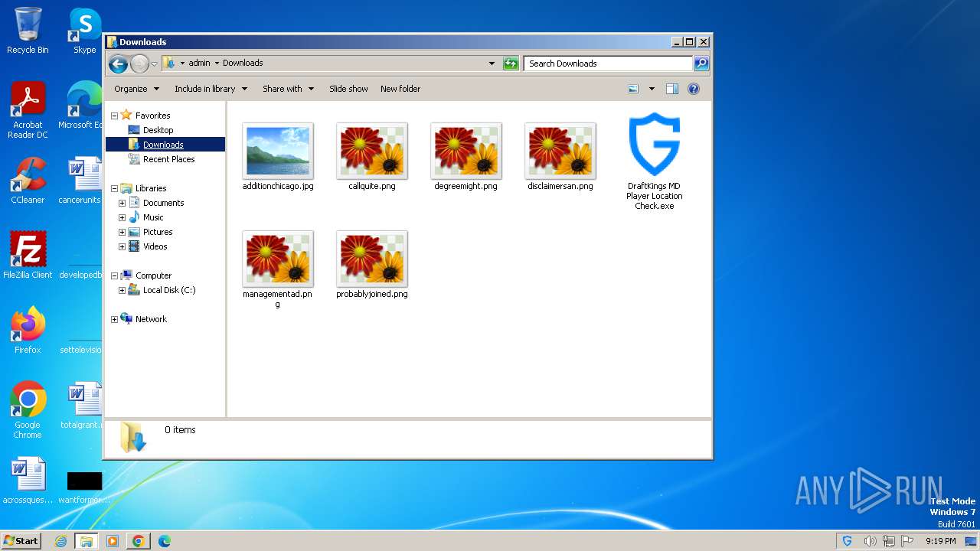This screenshot has width=980, height=551.
Task: Open the Start menu
Action: tap(21, 541)
